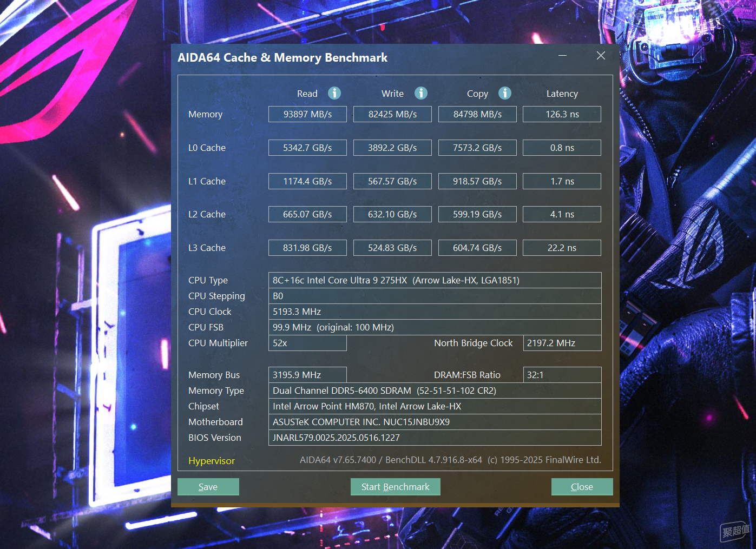756x549 pixels.
Task: Select Memory latency 126.3 ns
Action: click(562, 114)
